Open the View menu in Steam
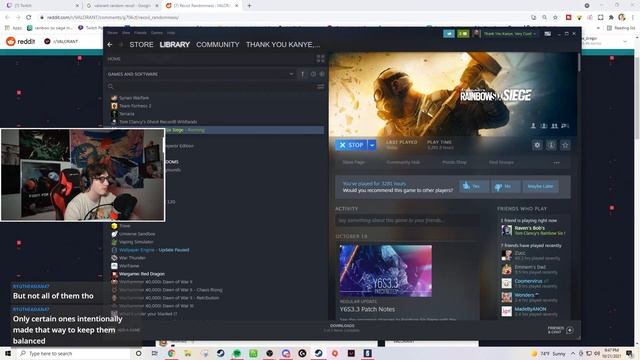The height and width of the screenshot is (360, 640). pos(126,33)
